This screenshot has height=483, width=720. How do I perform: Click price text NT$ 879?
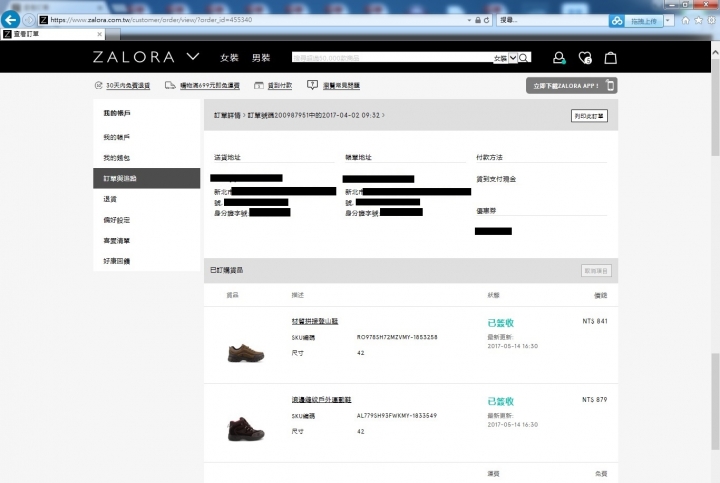[x=595, y=400]
